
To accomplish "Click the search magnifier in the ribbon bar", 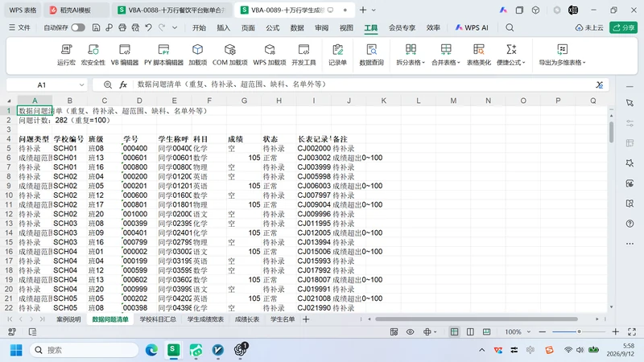I will coord(510,27).
